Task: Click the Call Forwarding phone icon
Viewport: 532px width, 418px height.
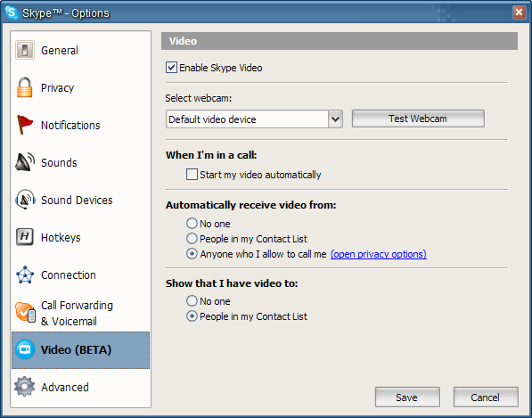Action: pyautogui.click(x=26, y=313)
